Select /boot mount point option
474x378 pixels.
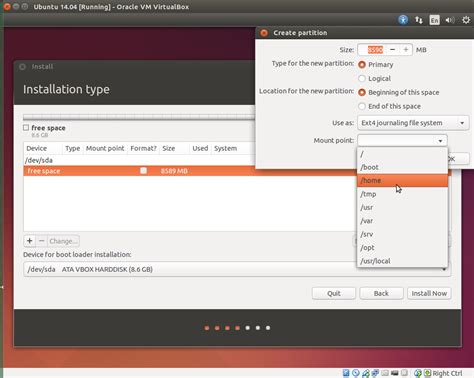click(402, 167)
